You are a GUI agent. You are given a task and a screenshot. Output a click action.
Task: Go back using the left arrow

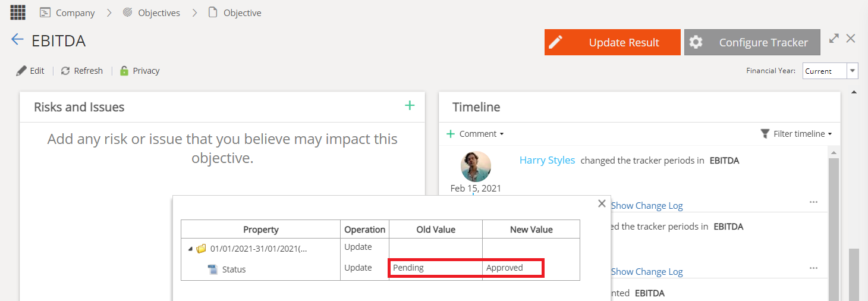(x=17, y=40)
